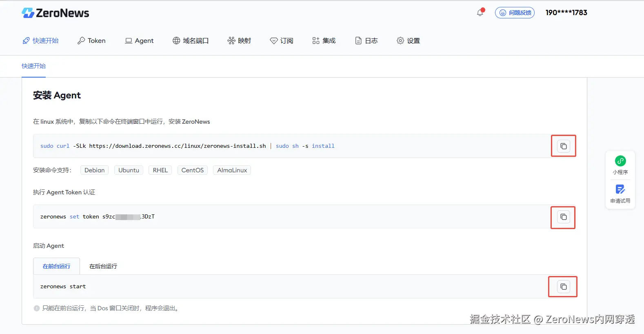The height and width of the screenshot is (334, 644).
Task: Open the 集成 integration page
Action: (324, 40)
